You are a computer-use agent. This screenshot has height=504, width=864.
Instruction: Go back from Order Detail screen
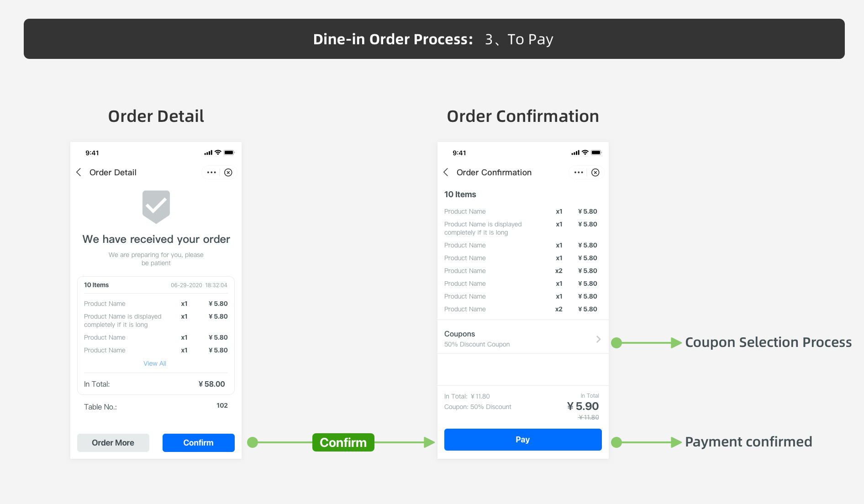(x=79, y=172)
